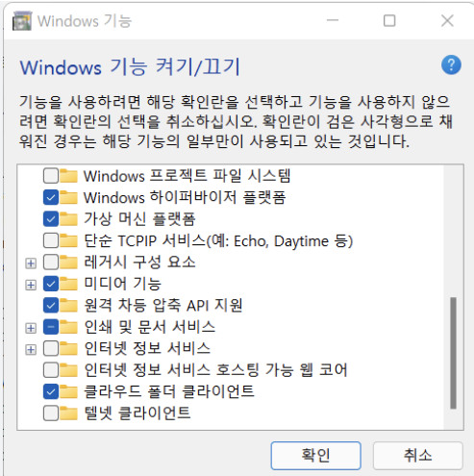The width and height of the screenshot is (474, 476).
Task: Enable the 텔넷 클라이언트 checkbox
Action: [x=51, y=413]
